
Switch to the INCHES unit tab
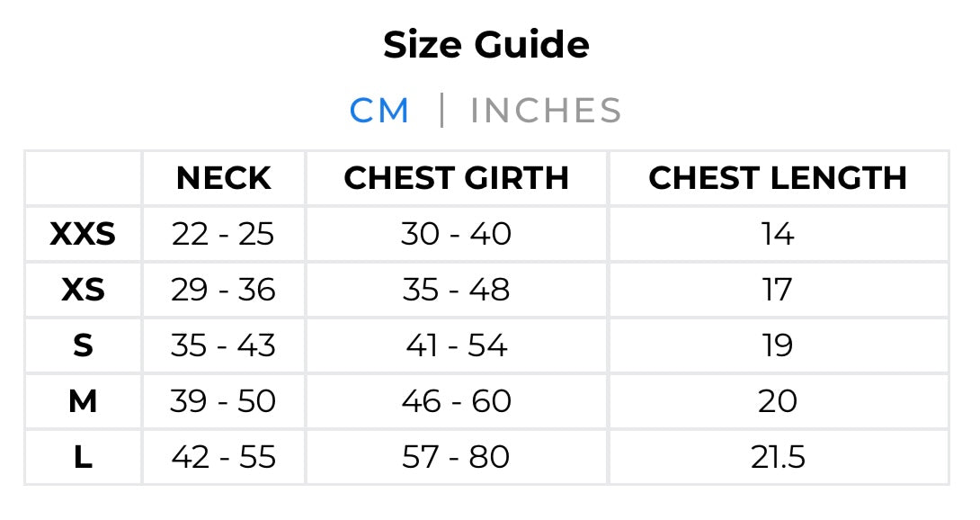tap(546, 111)
